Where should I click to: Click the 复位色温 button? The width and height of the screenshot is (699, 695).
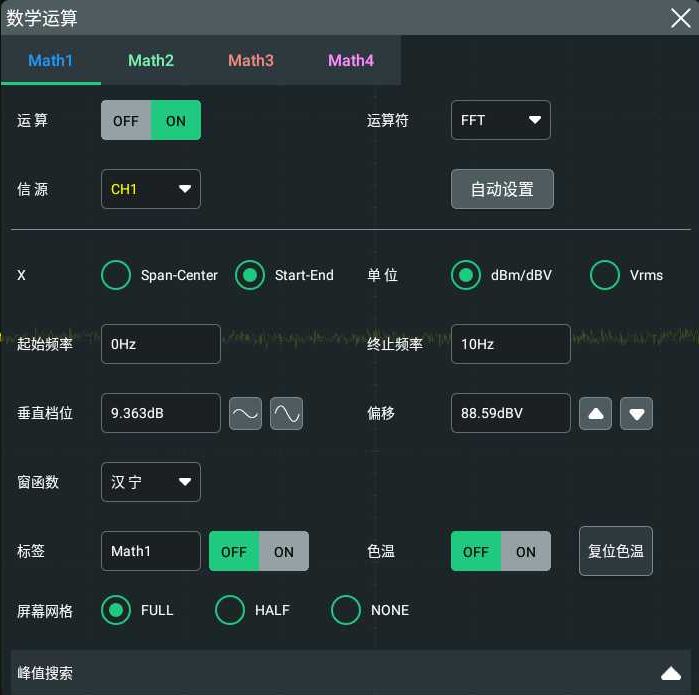(616, 551)
